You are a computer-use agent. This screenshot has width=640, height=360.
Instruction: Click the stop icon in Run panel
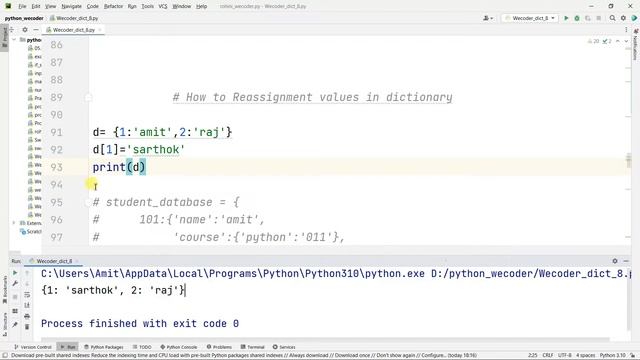pos(15,297)
